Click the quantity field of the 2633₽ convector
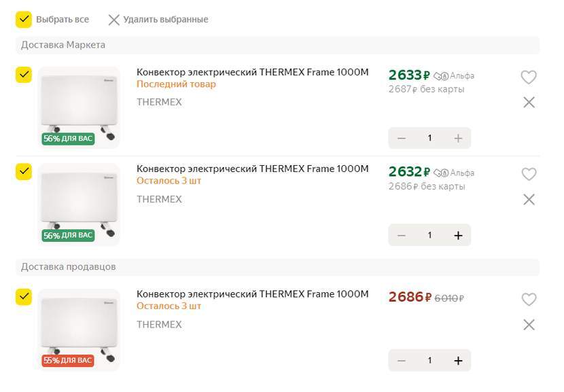 pos(429,138)
